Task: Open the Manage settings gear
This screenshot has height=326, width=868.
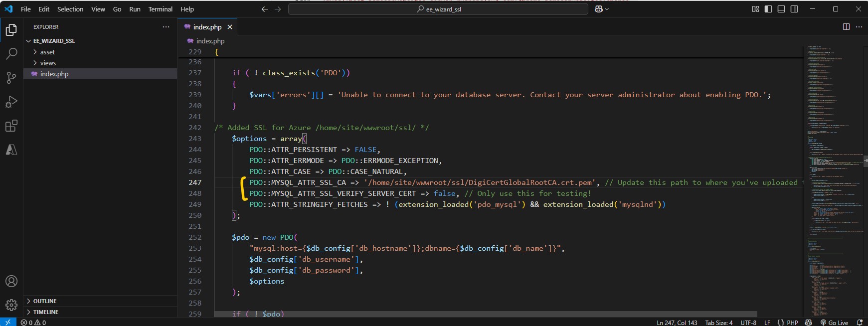Action: [11, 305]
